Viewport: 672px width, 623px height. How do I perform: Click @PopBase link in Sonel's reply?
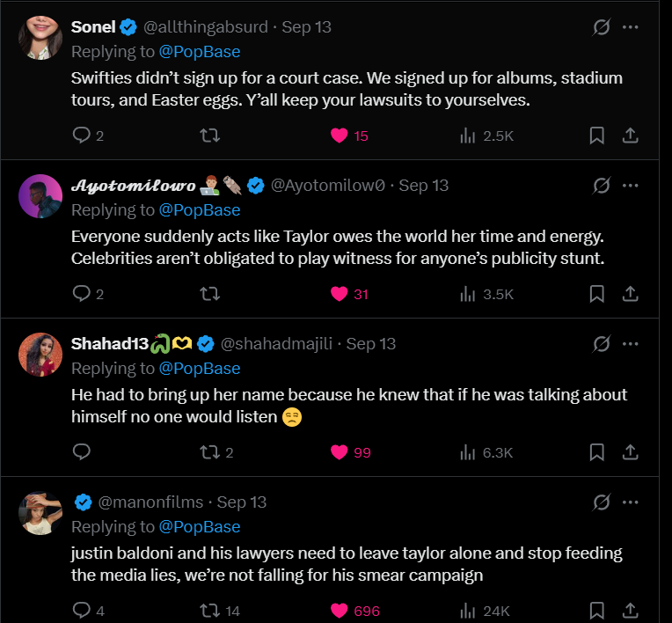200,51
